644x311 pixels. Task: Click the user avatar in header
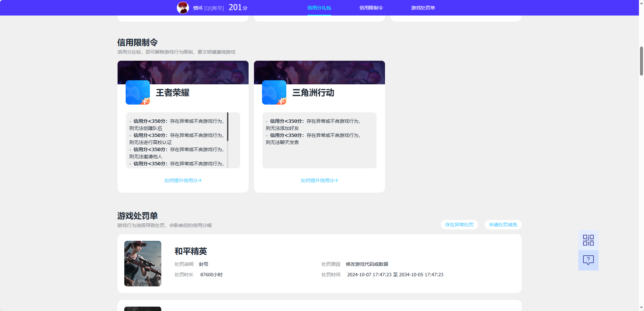click(x=183, y=8)
